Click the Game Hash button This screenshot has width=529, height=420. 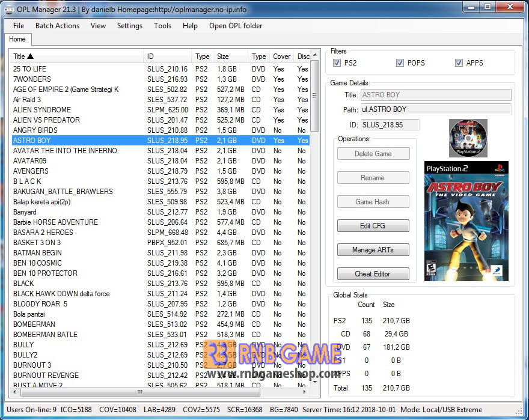373,202
